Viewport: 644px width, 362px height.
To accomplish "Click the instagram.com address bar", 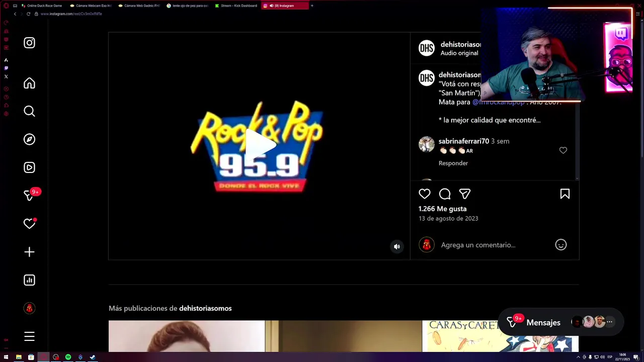I will point(70,14).
